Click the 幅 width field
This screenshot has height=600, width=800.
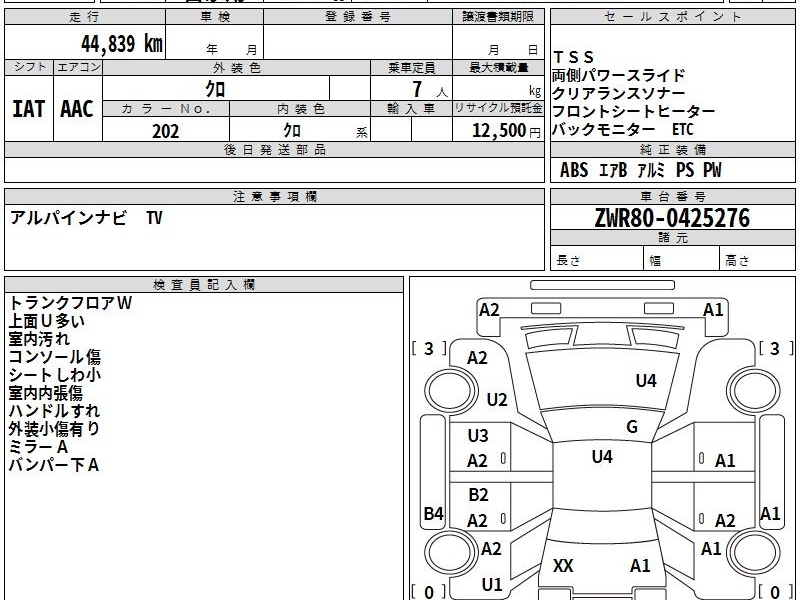pos(682,259)
